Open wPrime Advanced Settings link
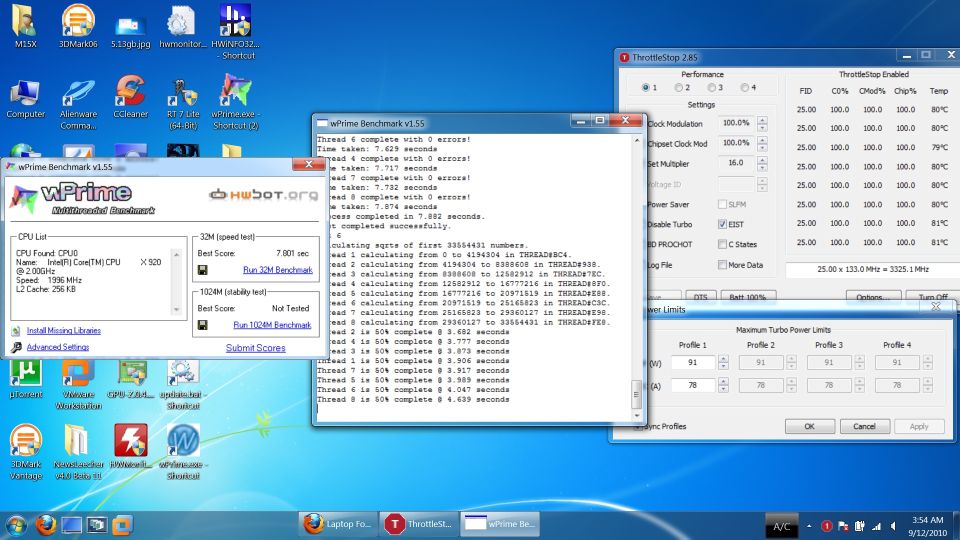 58,347
